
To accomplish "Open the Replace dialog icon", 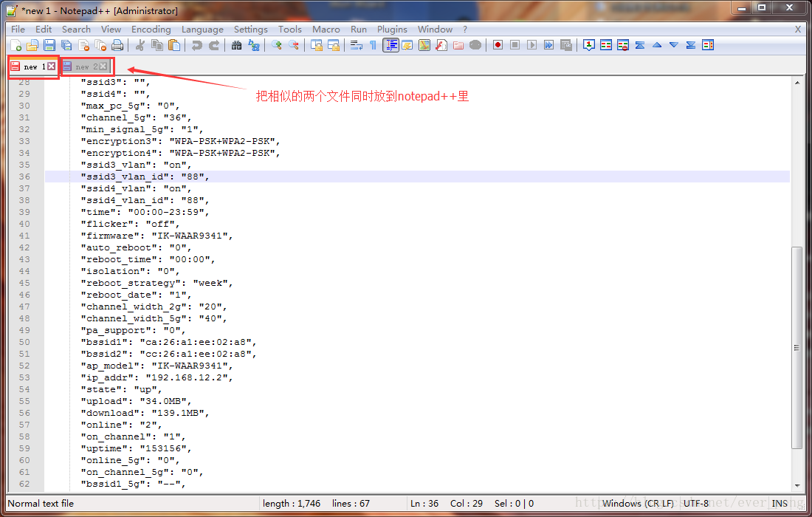I will point(254,45).
